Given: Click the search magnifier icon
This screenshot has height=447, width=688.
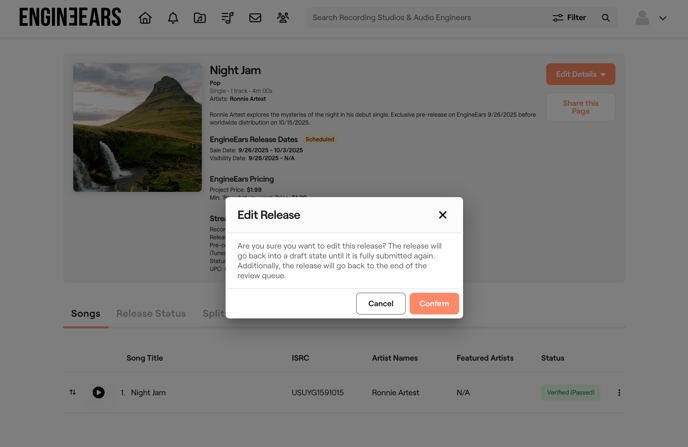Looking at the screenshot, I should (606, 18).
